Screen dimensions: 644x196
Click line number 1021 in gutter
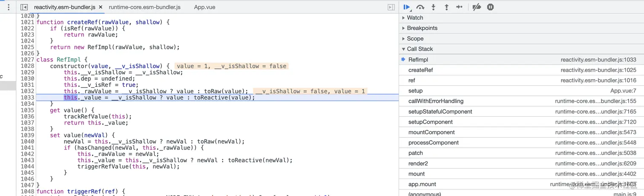[x=27, y=22]
